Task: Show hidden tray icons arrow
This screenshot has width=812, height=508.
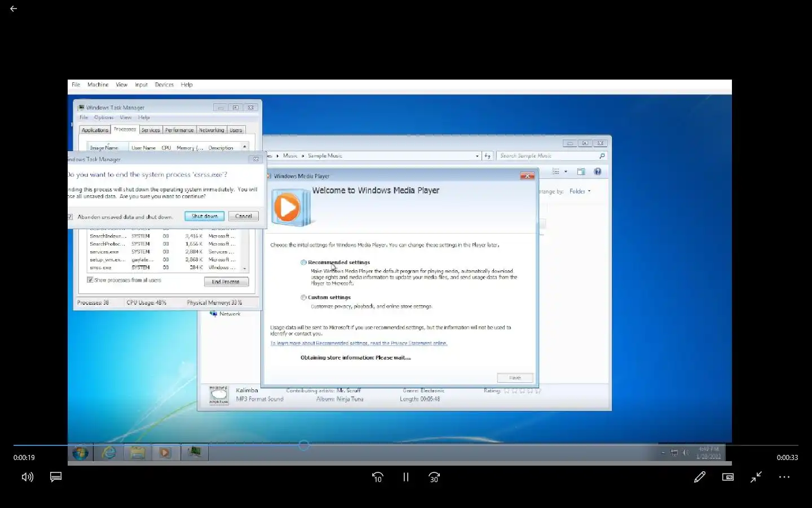Action: pos(663,453)
